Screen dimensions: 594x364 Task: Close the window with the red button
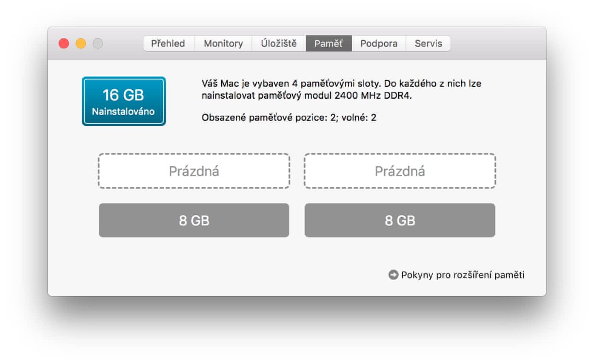click(x=64, y=43)
